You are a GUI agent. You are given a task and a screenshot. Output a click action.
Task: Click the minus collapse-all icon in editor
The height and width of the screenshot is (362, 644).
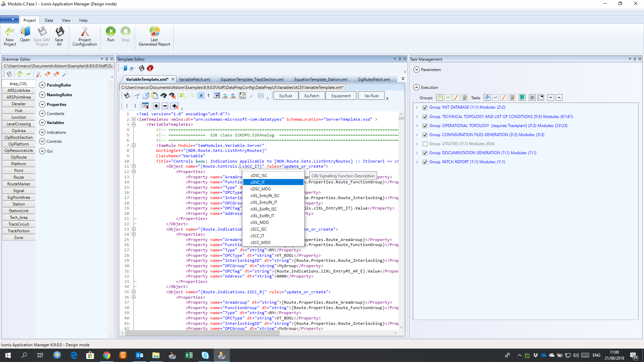tap(165, 106)
